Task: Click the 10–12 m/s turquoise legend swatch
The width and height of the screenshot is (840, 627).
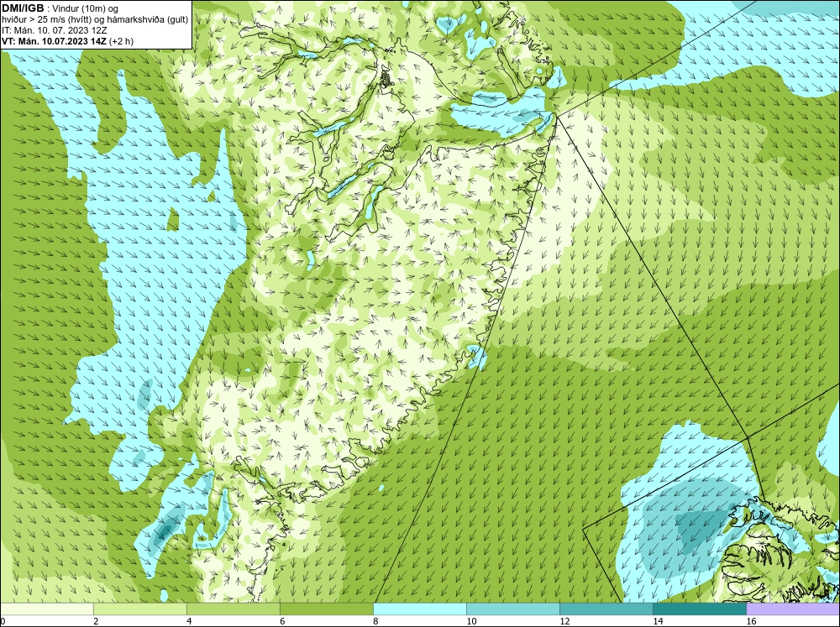Action: 512,609
